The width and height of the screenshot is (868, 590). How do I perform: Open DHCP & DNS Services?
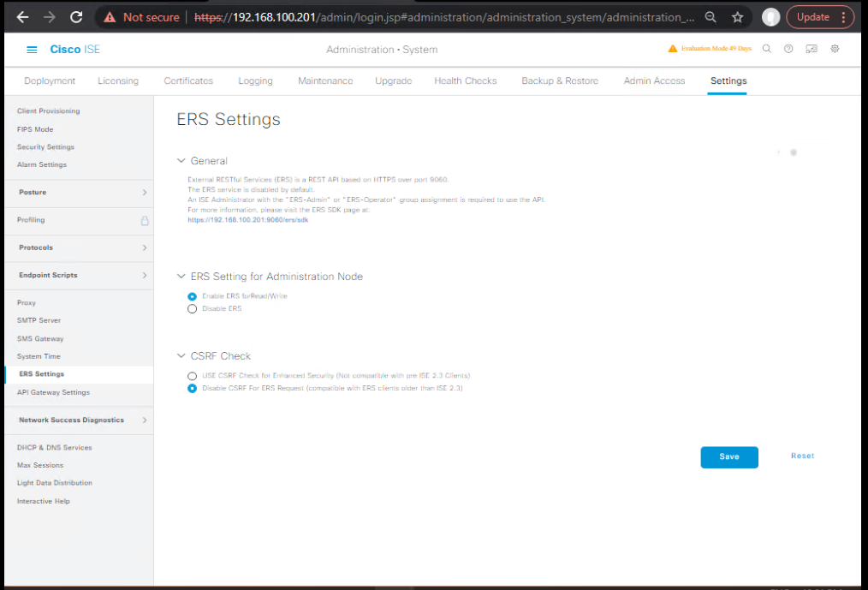[54, 448]
